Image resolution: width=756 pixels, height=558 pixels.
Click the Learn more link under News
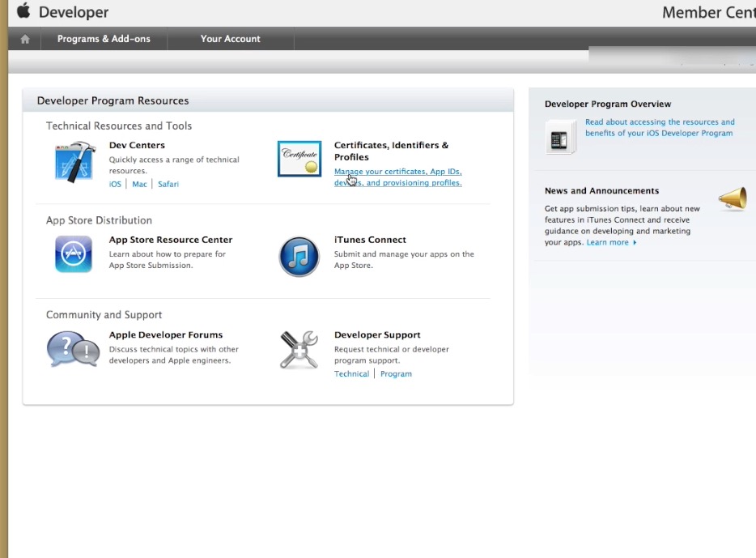click(x=606, y=241)
